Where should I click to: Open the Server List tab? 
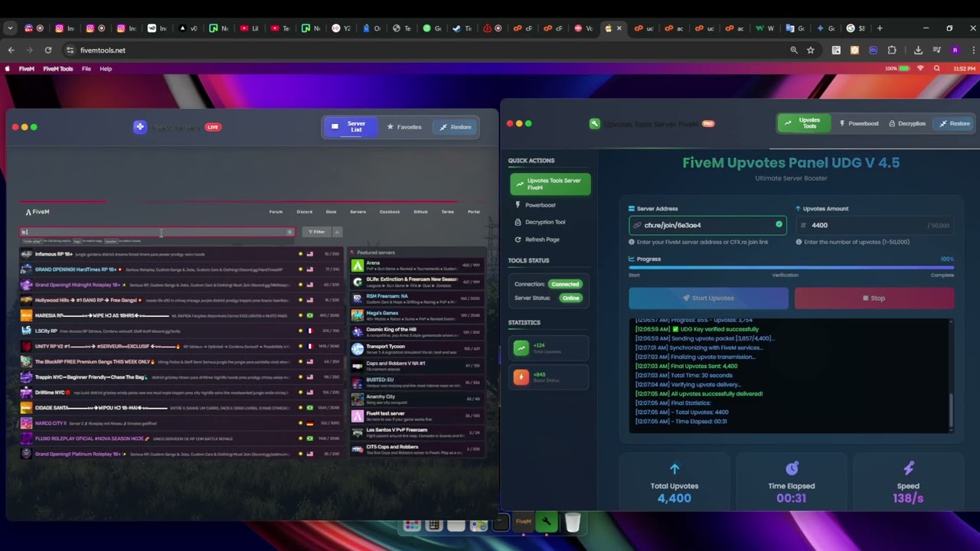point(350,127)
